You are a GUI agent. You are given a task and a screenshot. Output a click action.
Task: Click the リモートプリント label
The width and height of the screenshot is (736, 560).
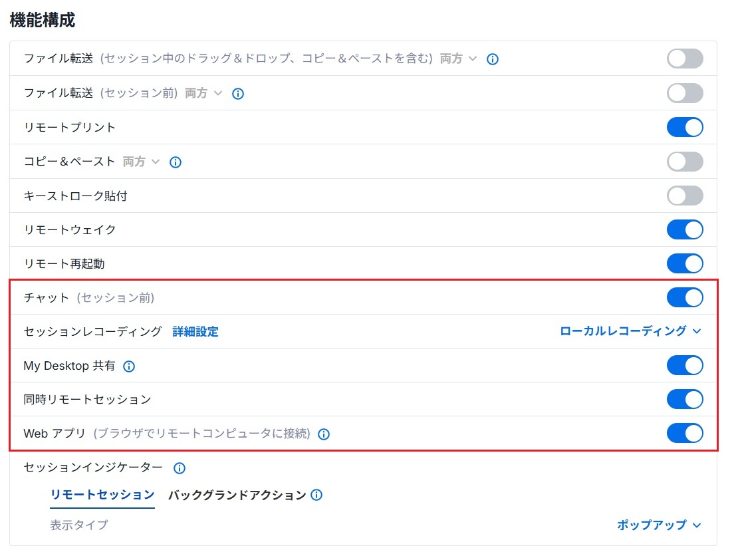pos(69,127)
